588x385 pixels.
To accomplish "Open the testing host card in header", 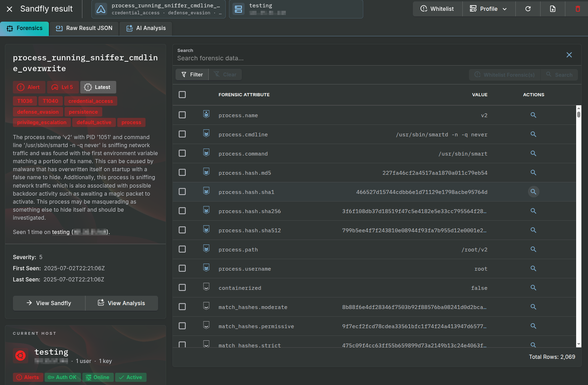I will pyautogui.click(x=296, y=9).
